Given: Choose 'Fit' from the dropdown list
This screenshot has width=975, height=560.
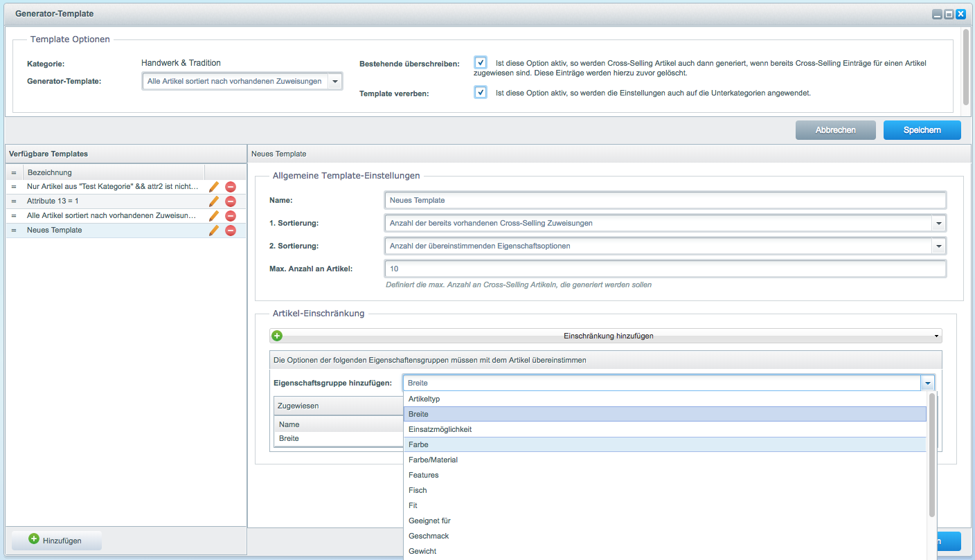Looking at the screenshot, I should (x=665, y=505).
